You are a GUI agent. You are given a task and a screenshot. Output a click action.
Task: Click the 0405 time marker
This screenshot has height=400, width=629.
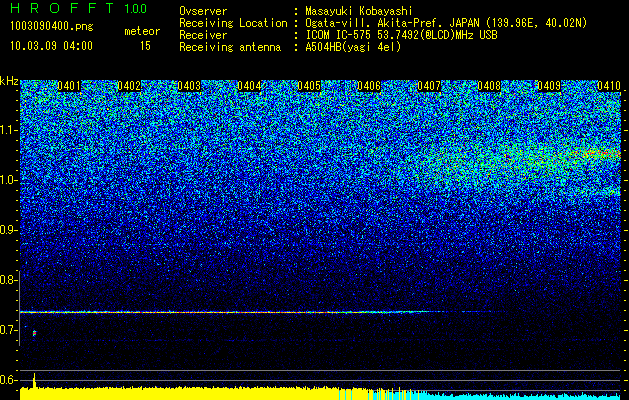coord(309,86)
